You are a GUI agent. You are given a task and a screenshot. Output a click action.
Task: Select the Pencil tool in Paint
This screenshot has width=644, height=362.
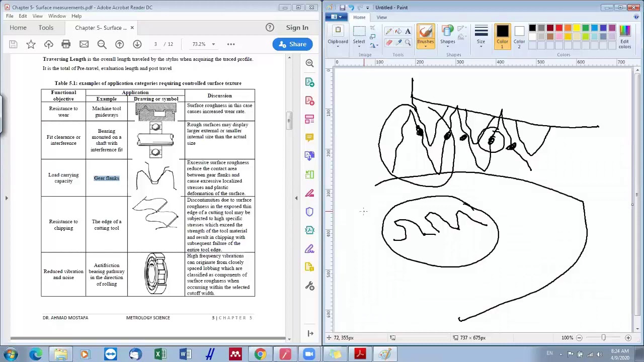pos(389,31)
